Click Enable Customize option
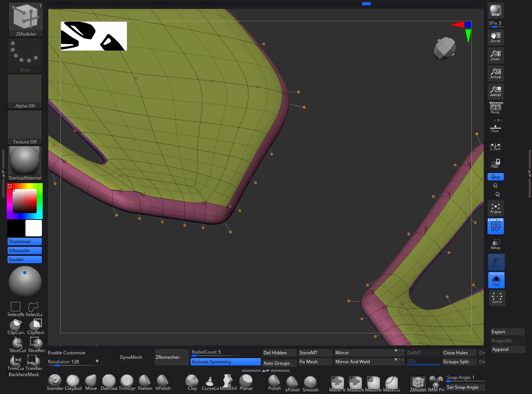 tap(67, 353)
